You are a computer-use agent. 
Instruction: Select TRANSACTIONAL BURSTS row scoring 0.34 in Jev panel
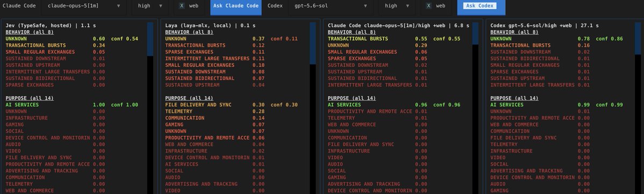click(55, 45)
